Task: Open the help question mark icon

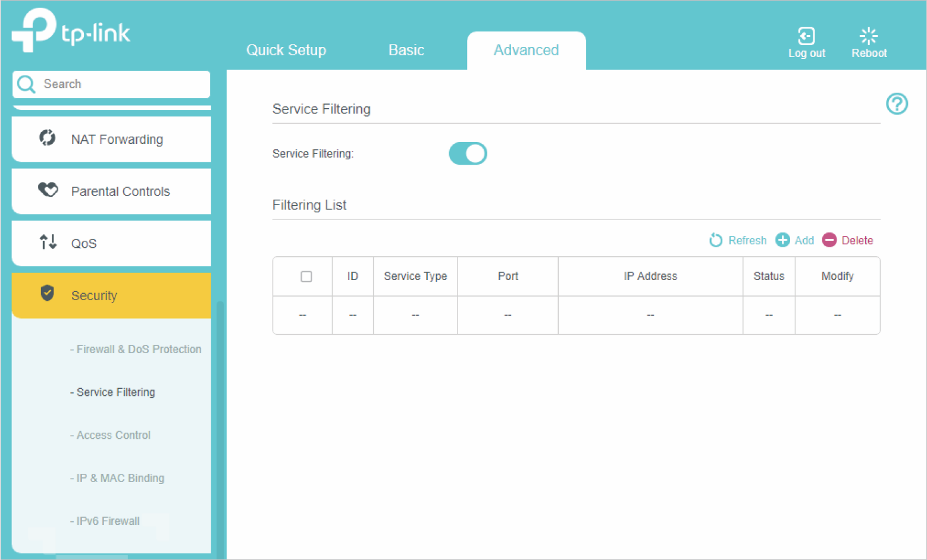Action: point(896,104)
